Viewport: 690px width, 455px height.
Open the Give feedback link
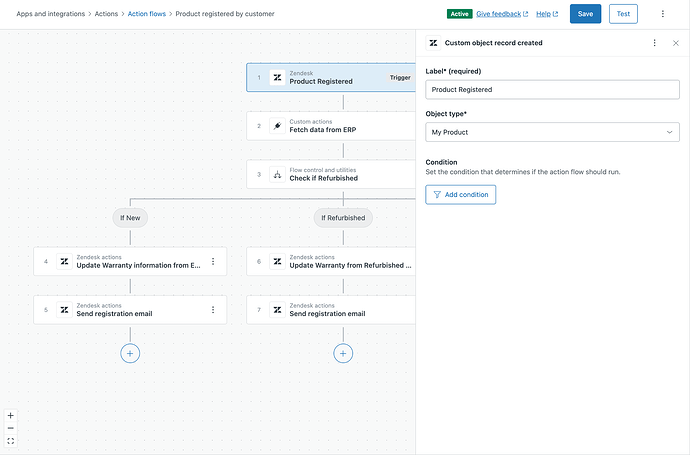point(502,14)
